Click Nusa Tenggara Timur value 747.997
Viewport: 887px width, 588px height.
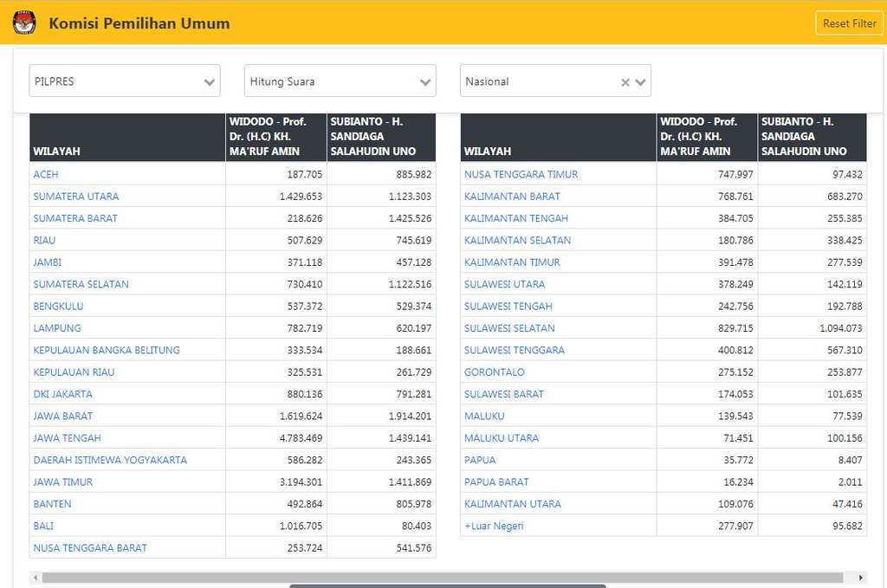coord(736,175)
